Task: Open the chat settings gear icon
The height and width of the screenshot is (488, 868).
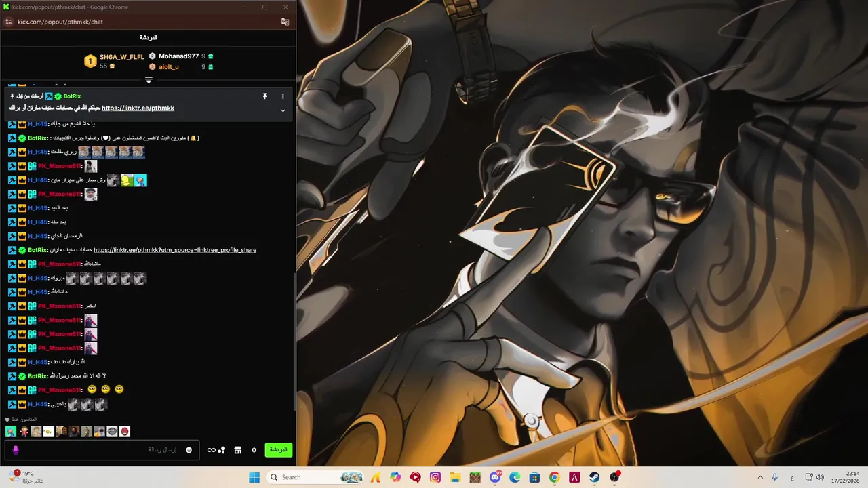Action: [254, 450]
